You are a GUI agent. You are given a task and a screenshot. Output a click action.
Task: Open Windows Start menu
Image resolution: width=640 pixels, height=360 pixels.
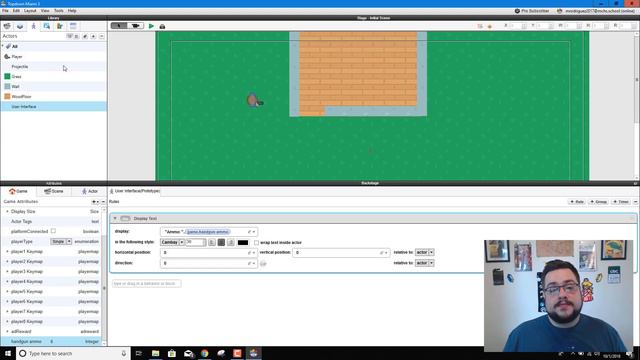[x=8, y=353]
